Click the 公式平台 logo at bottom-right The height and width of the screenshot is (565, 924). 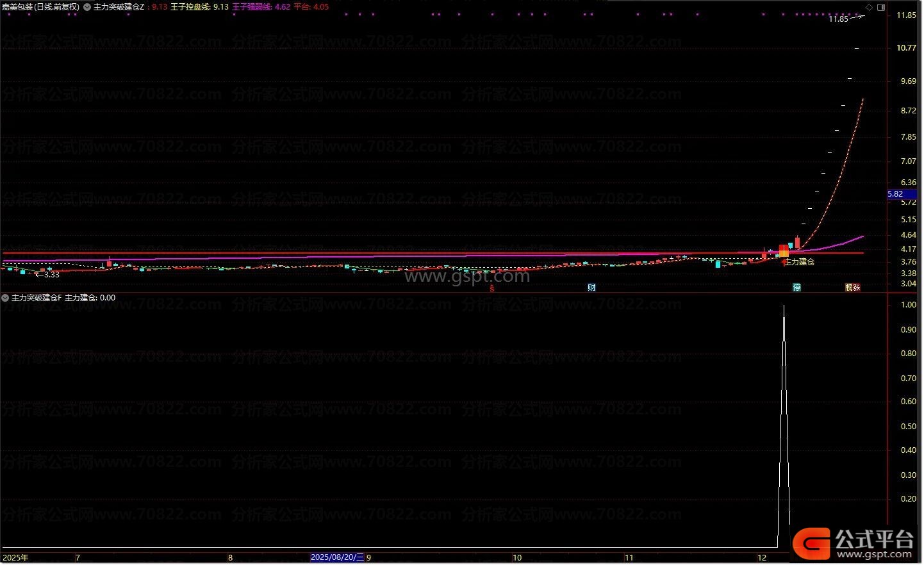[x=855, y=543]
